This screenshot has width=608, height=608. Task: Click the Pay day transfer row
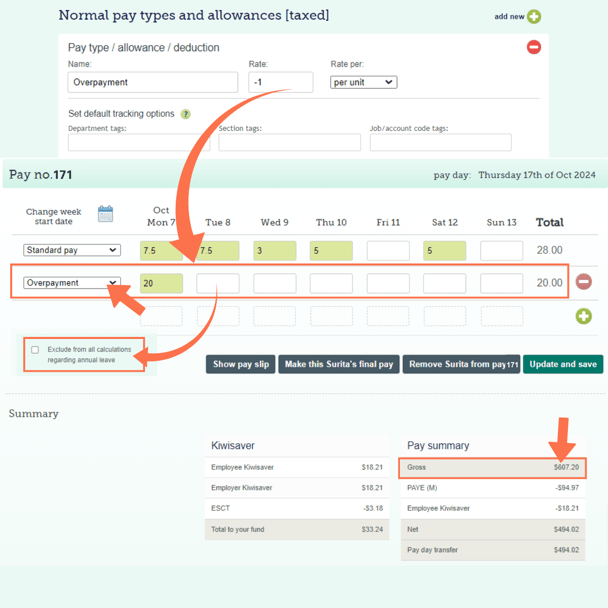pyautogui.click(x=492, y=550)
